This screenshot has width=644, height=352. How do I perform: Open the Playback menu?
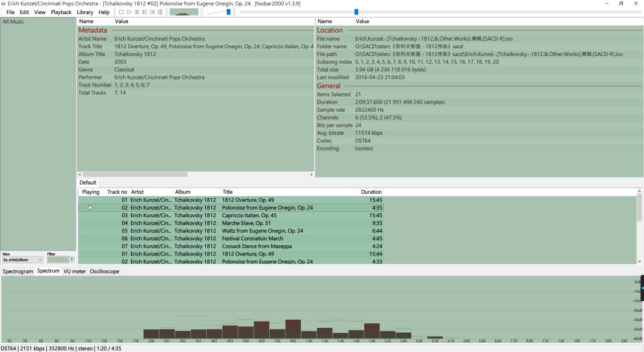tap(61, 12)
